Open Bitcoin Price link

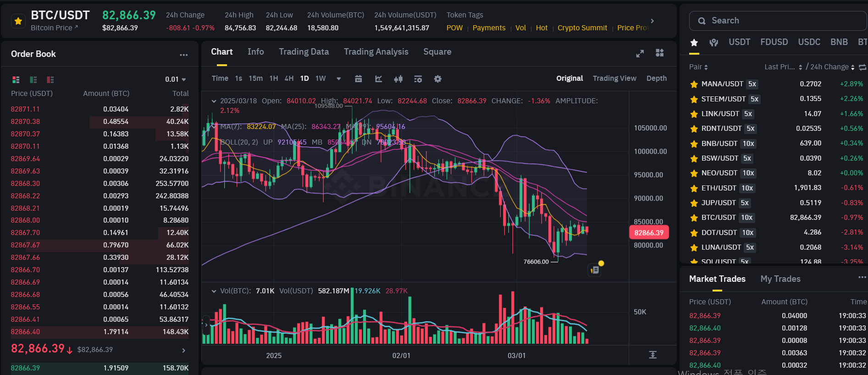(54, 28)
